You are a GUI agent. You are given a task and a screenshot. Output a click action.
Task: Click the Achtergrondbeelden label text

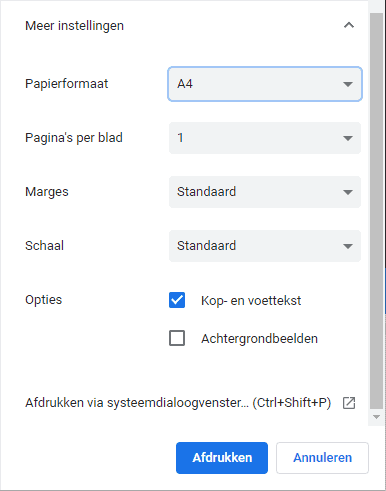[259, 339]
